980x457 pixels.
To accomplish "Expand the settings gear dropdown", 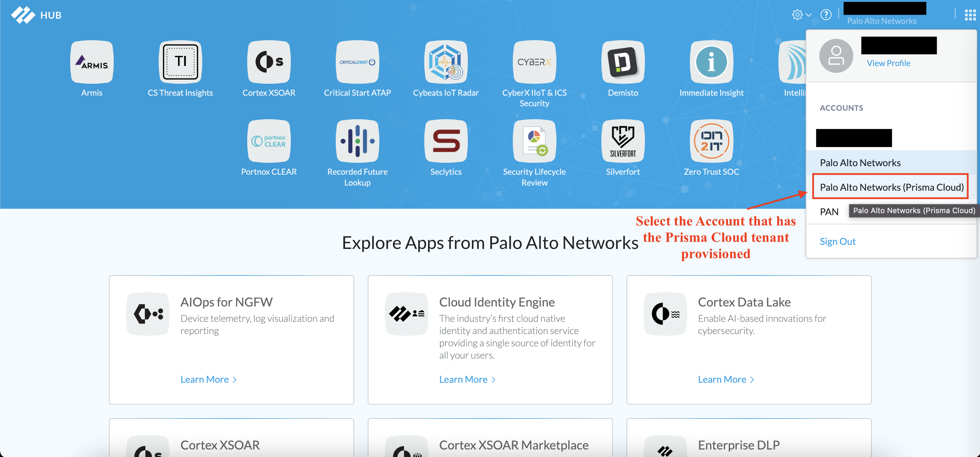I will 801,15.
